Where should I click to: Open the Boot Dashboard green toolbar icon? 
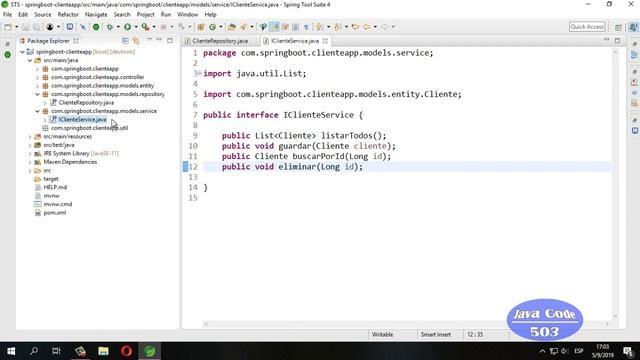pos(96,27)
